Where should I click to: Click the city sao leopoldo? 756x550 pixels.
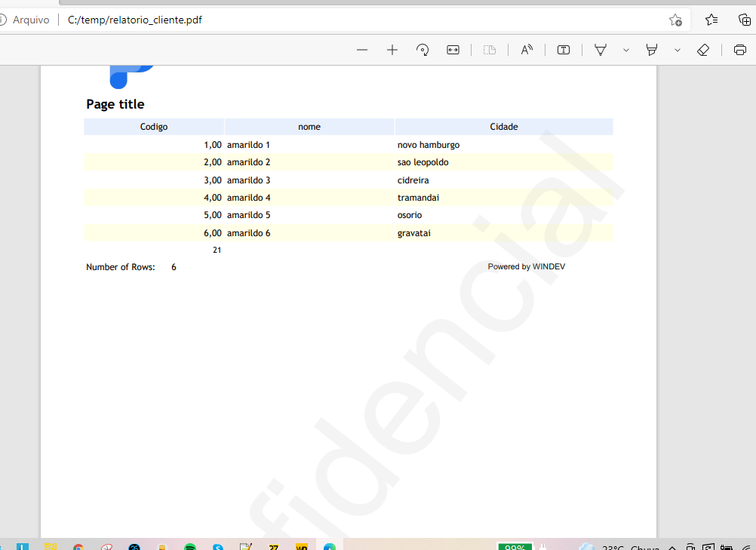423,162
